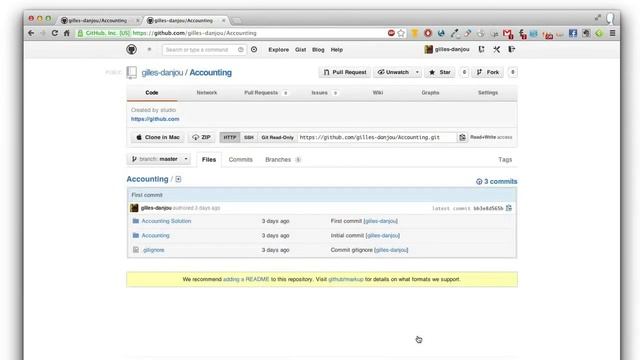Image resolution: width=640 pixels, height=360 pixels.
Task: Click the advanced search icon beside search box
Action: pyautogui.click(x=254, y=49)
